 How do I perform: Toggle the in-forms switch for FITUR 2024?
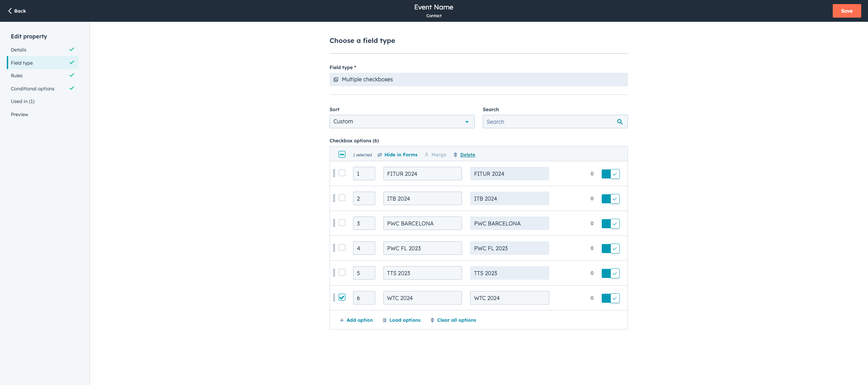pos(610,174)
